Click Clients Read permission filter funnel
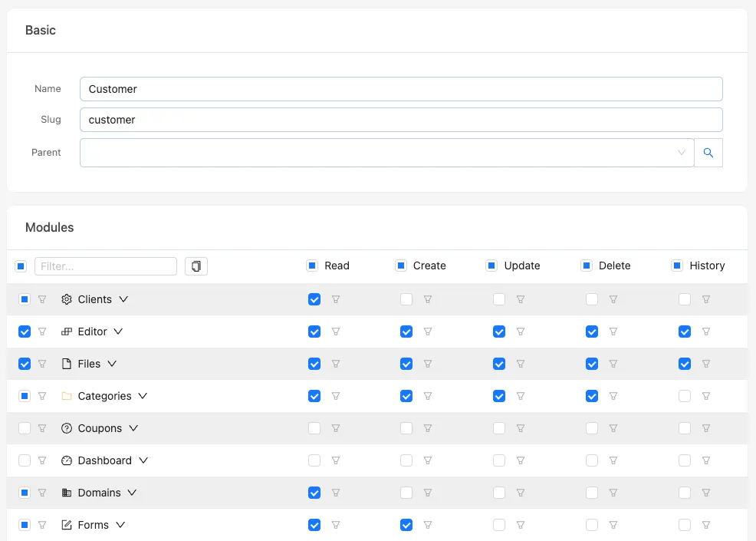Image resolution: width=756 pixels, height=541 pixels. pyautogui.click(x=336, y=299)
